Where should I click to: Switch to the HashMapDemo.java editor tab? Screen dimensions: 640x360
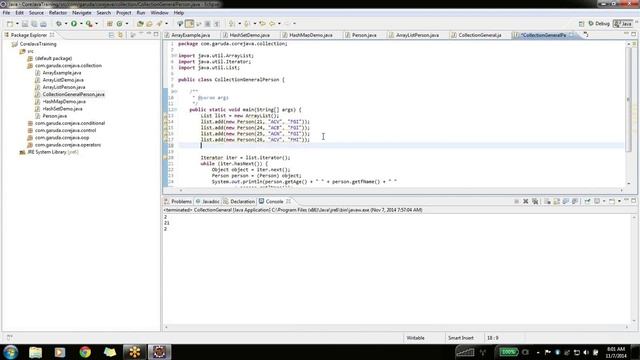[310, 35]
